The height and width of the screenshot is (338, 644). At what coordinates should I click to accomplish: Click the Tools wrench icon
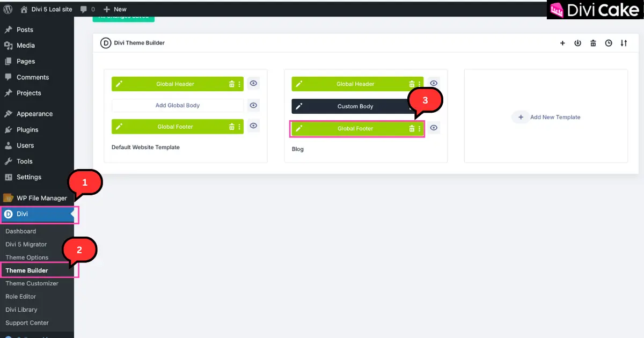click(8, 161)
